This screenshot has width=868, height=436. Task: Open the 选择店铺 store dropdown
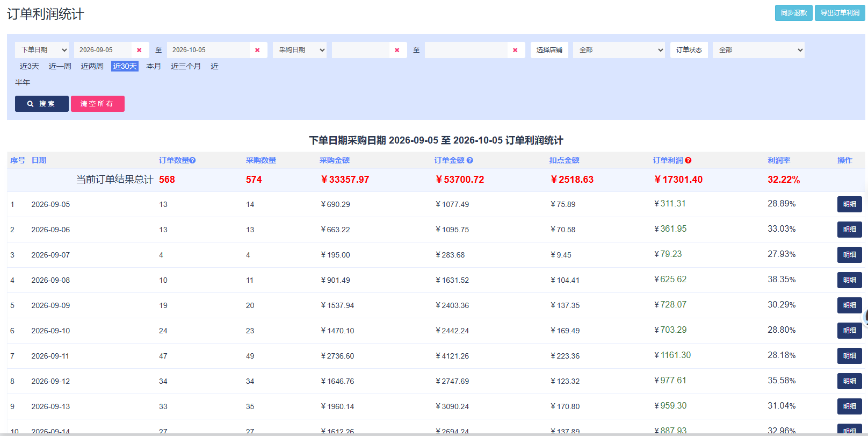(x=619, y=50)
